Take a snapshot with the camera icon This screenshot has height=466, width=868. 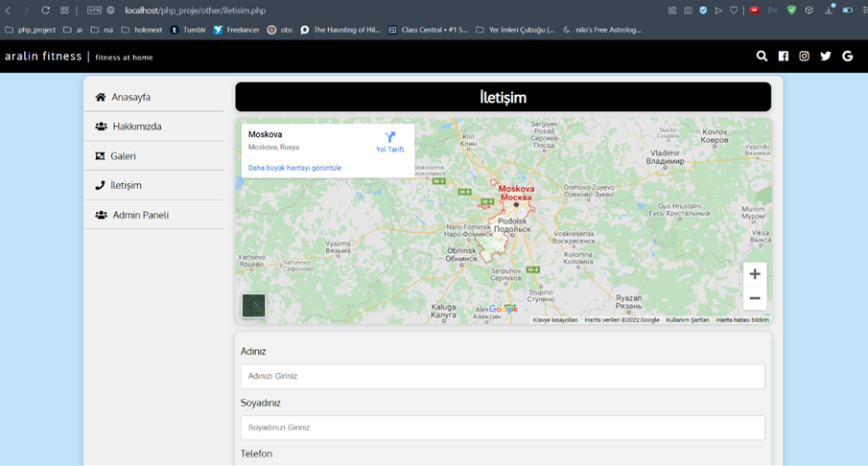click(x=688, y=10)
